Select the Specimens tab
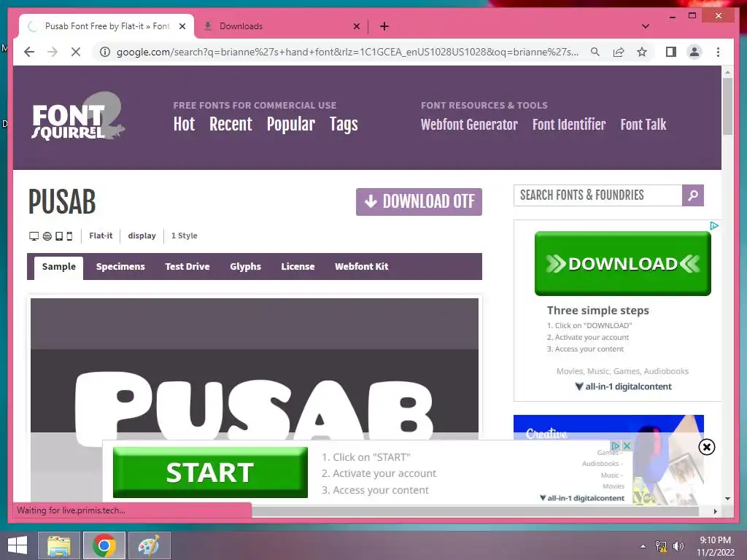This screenshot has width=747, height=560. click(x=120, y=267)
